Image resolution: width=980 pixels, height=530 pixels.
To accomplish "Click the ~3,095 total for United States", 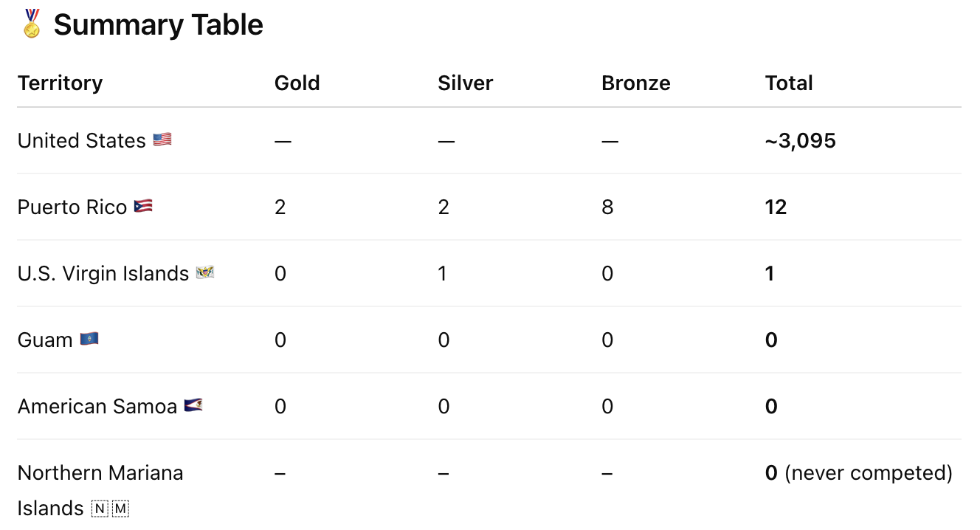I will click(801, 140).
